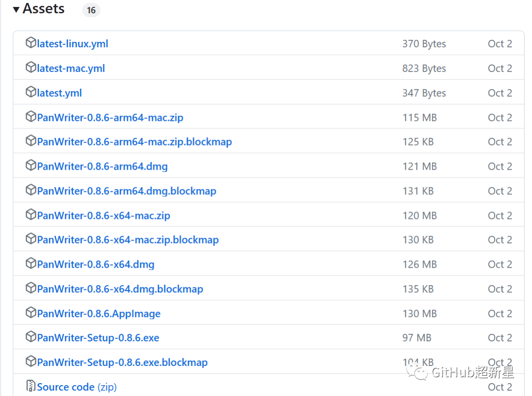Viewport: 532px width, 396px height.
Task: Open PanWriter-0.8.6-x64.dmg.blockmap link
Action: (120, 289)
